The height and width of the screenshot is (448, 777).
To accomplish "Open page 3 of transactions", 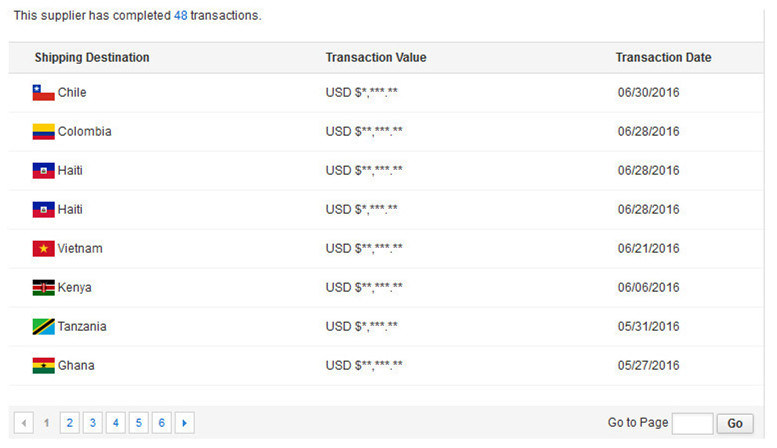I will click(93, 423).
